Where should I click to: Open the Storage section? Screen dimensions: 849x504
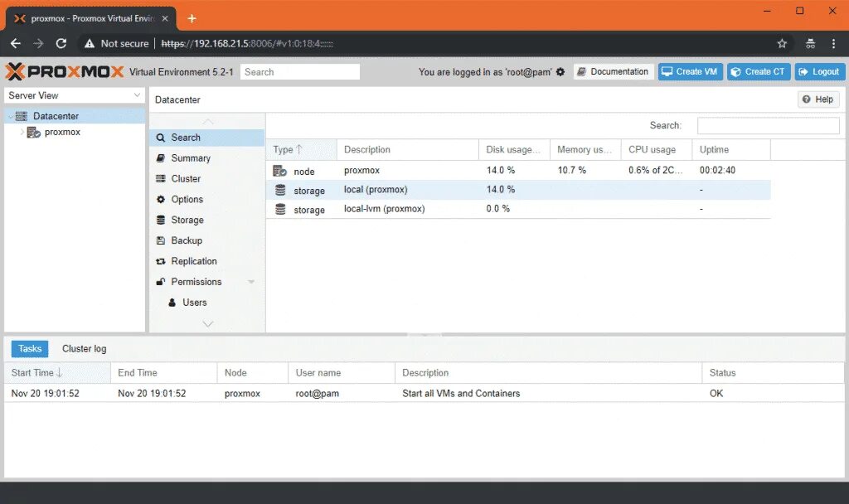[206, 220]
